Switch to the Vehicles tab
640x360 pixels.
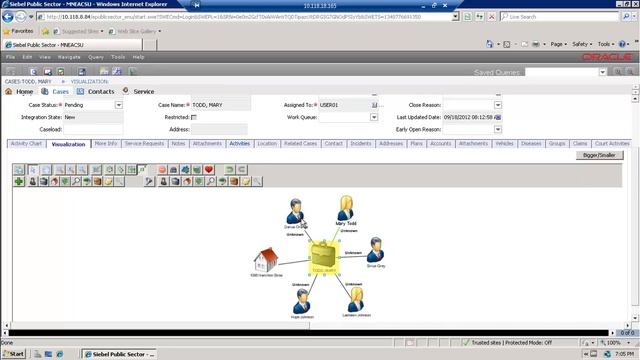(504, 144)
